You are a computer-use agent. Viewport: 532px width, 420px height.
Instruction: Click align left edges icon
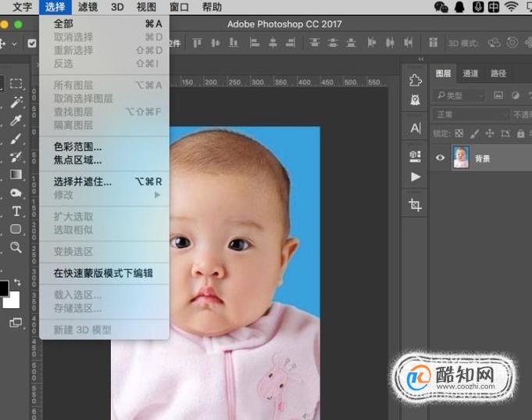pyautogui.click(x=255, y=43)
